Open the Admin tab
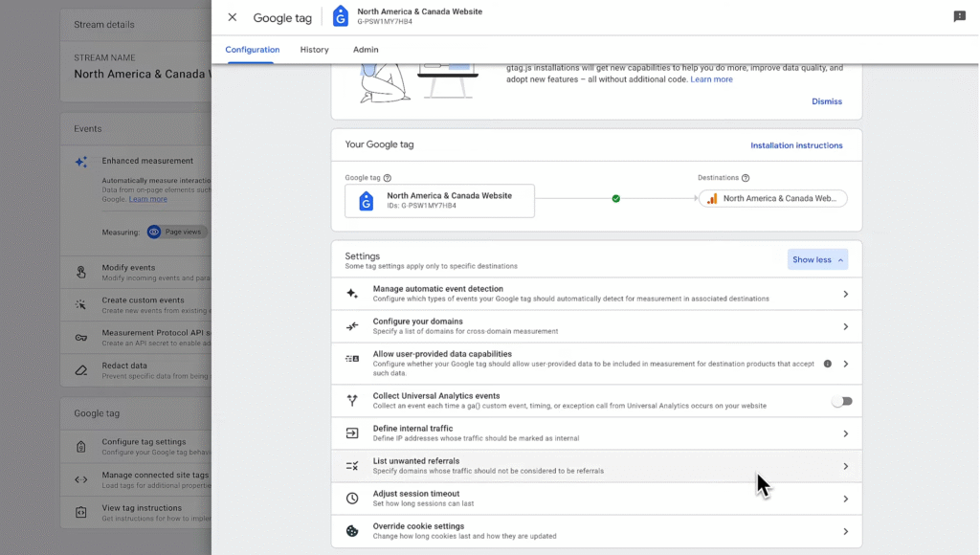The width and height of the screenshot is (980, 555). 366,50
